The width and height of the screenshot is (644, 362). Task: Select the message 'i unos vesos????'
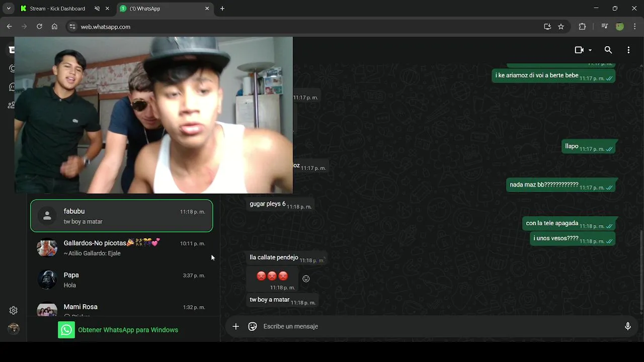click(x=573, y=239)
